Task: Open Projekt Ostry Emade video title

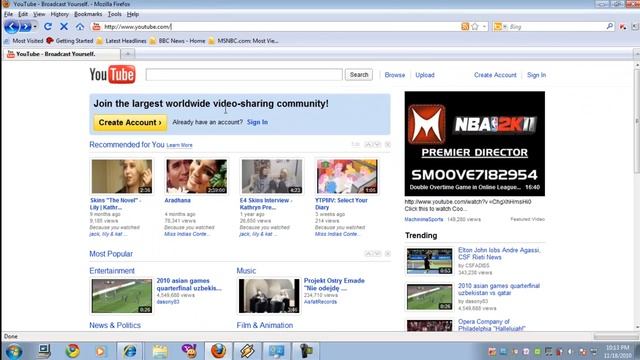Action: [x=334, y=284]
